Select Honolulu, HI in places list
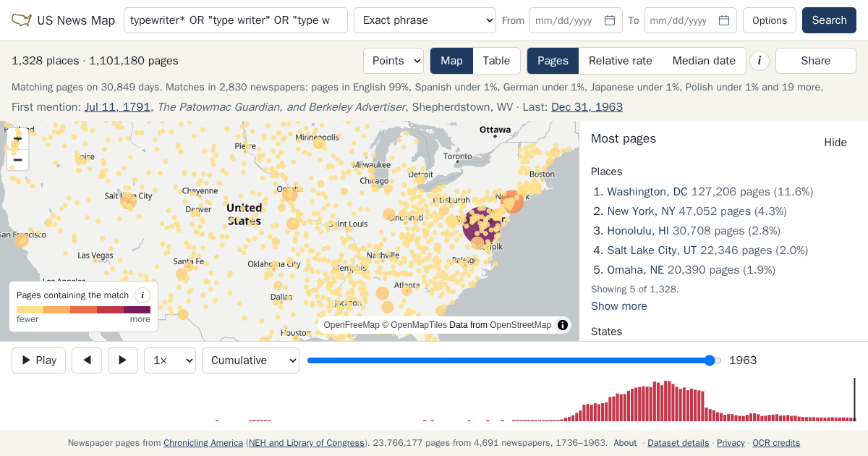Image resolution: width=868 pixels, height=456 pixels. pyautogui.click(x=638, y=231)
